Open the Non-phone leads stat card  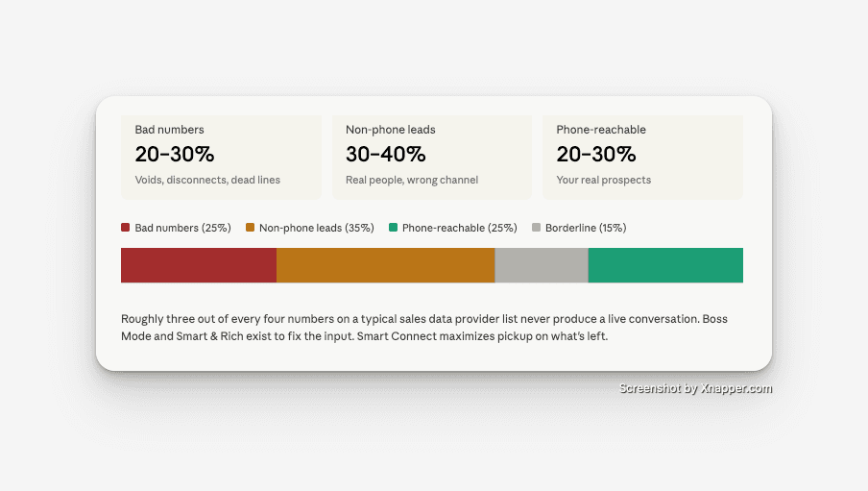(432, 158)
